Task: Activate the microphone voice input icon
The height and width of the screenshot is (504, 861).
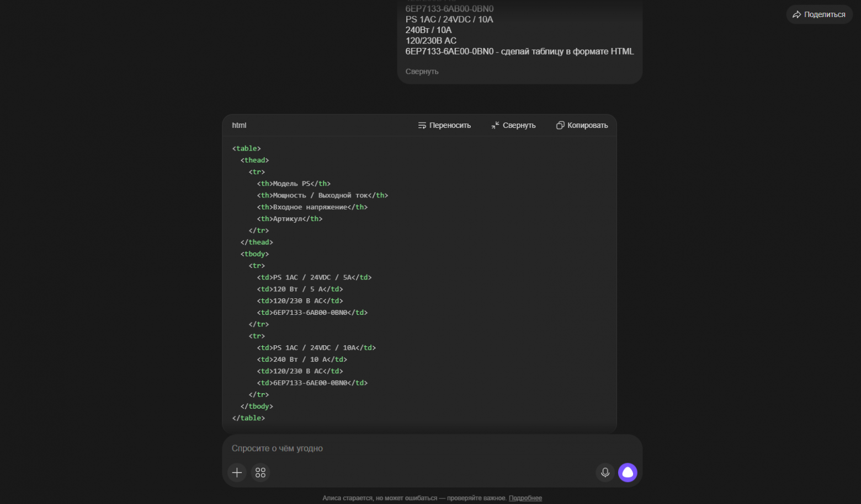Action: (x=605, y=473)
